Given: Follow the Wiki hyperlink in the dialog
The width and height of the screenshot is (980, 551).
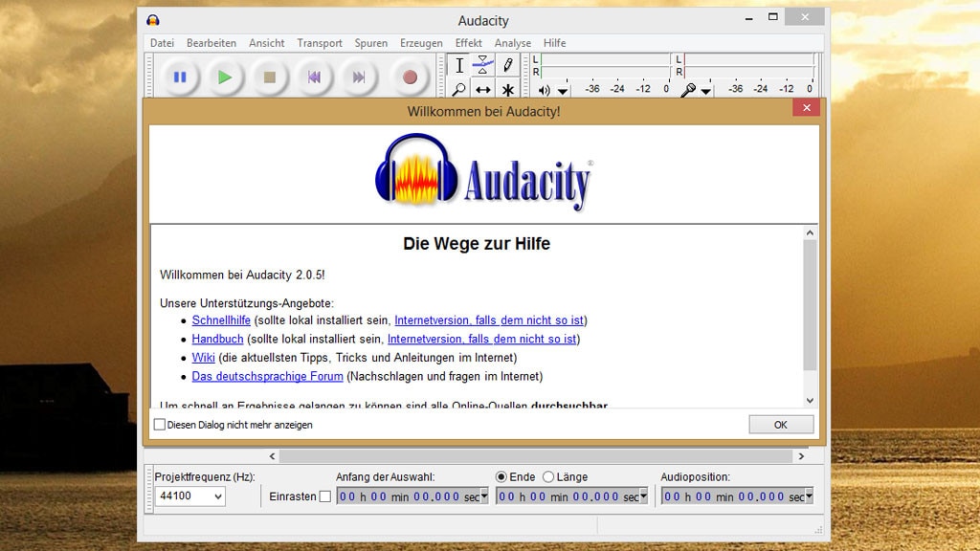Looking at the screenshot, I should point(204,357).
